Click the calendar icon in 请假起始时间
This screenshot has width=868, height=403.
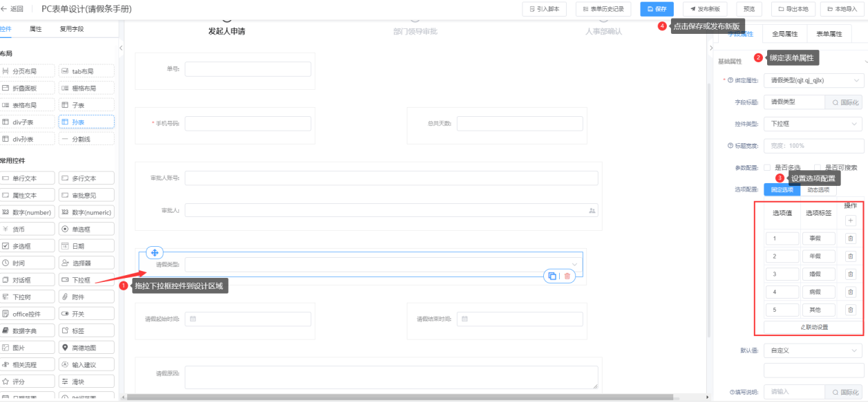(193, 319)
